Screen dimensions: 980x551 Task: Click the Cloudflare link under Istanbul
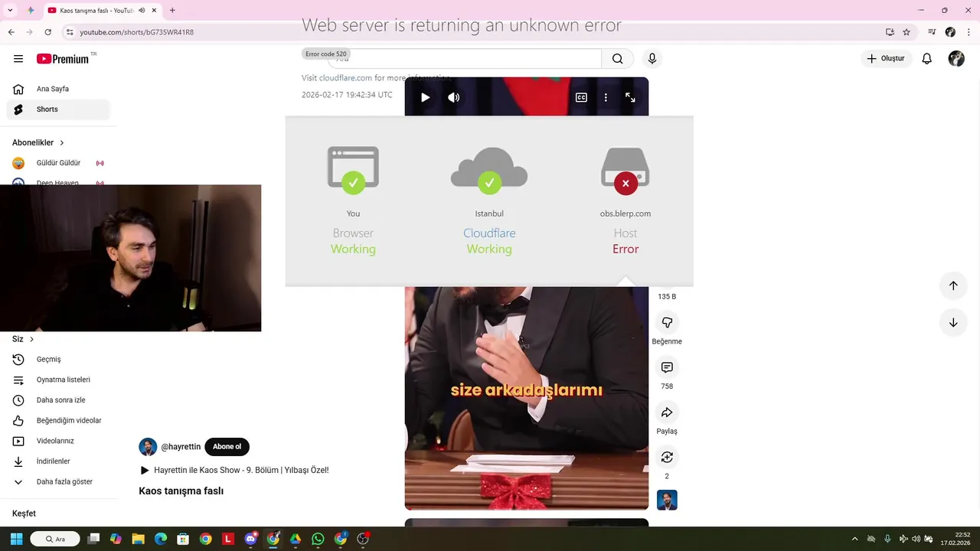(489, 233)
